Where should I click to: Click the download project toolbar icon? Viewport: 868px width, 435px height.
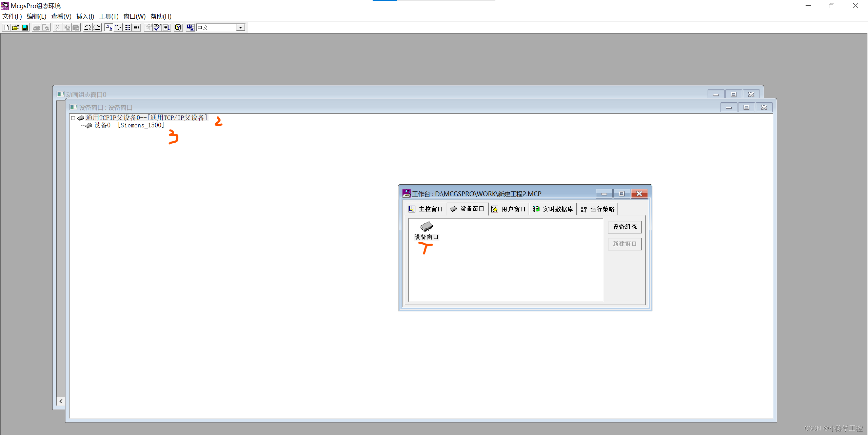click(166, 28)
